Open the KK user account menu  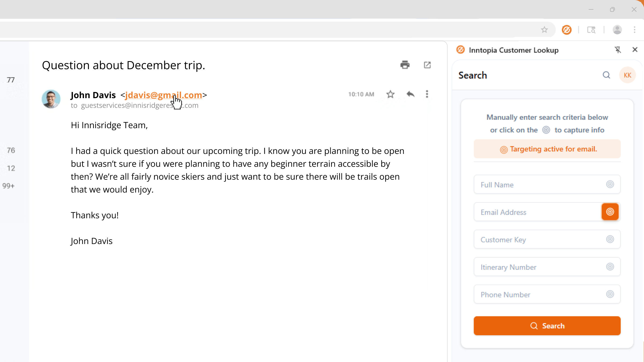point(627,75)
